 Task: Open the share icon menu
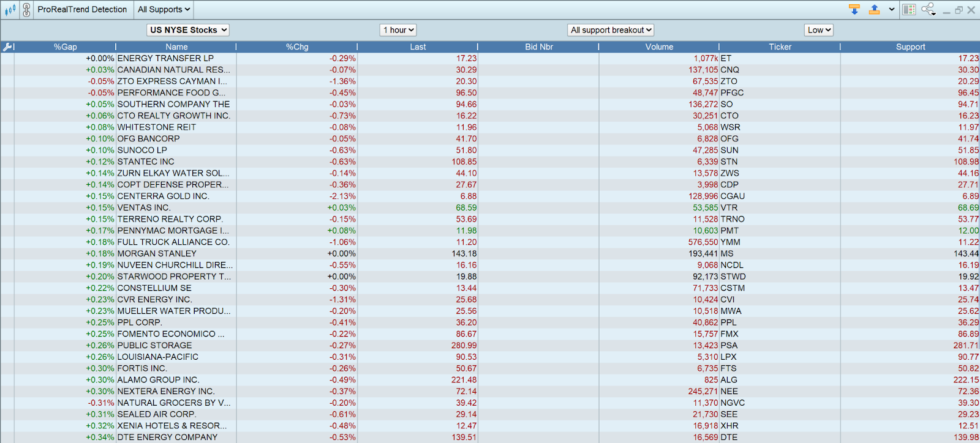[x=929, y=10]
